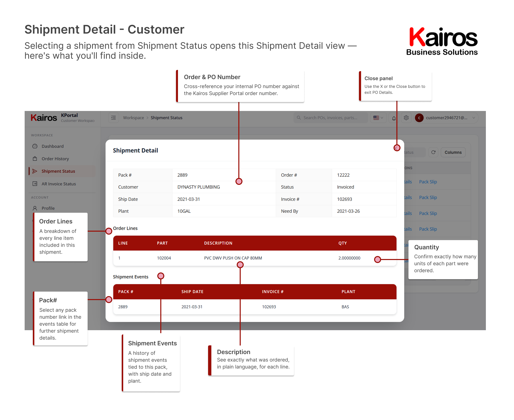Screen dimensions: 514x420
Task: Click the search magnifier icon
Action: click(299, 118)
